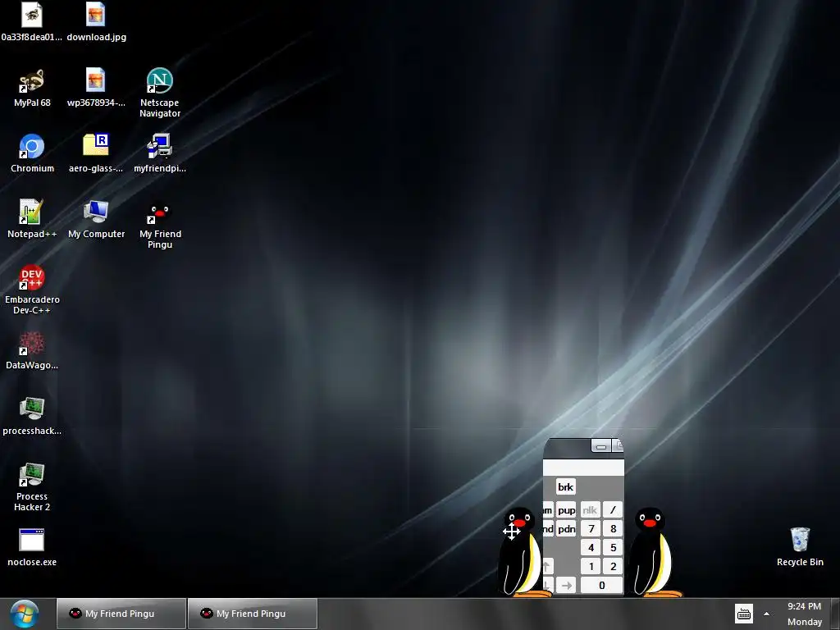Switch to first My Friend Pingu taskbar button
Image resolution: width=840 pixels, height=630 pixels.
[121, 614]
